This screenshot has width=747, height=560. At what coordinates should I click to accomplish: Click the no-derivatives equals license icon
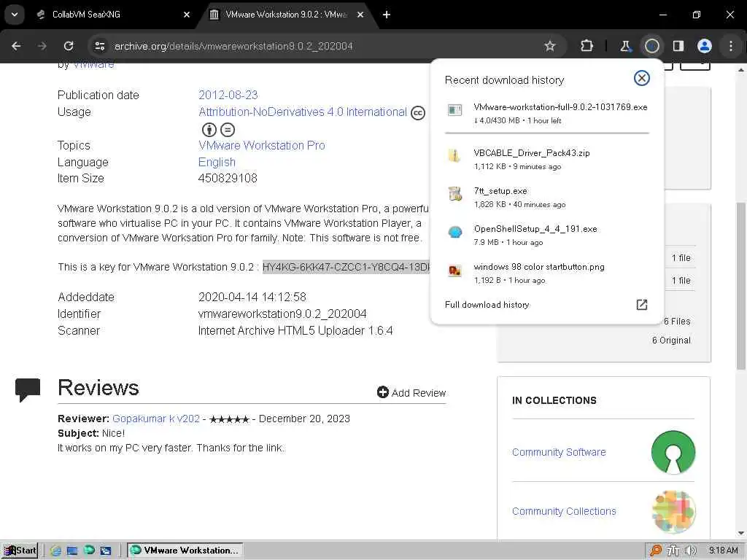pyautogui.click(x=228, y=130)
